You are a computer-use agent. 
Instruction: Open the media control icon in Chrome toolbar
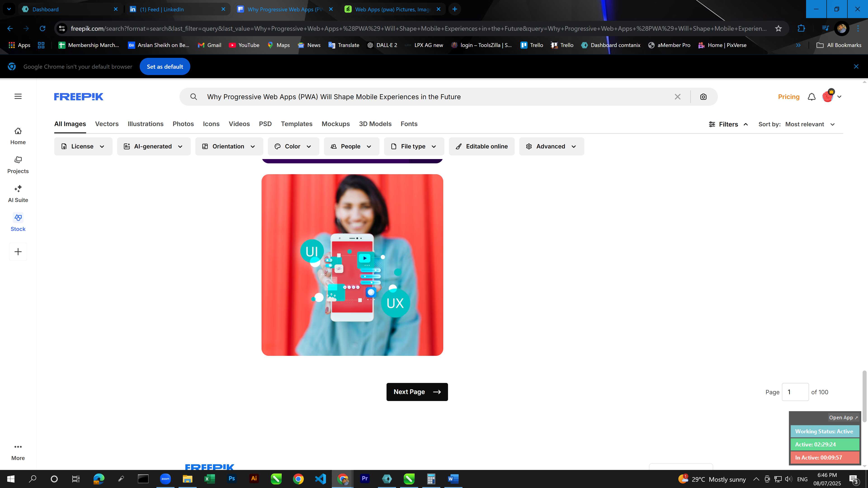pyautogui.click(x=825, y=29)
